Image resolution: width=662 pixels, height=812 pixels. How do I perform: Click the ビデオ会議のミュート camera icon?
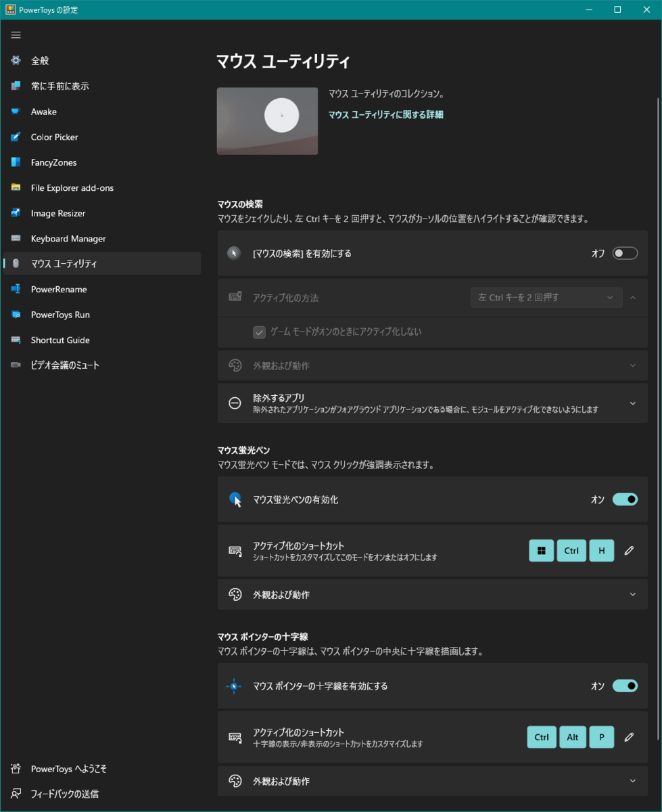[x=16, y=365]
